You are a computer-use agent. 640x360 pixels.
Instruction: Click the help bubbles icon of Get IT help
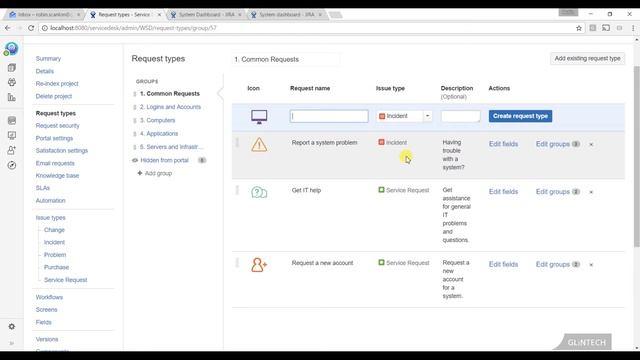(x=259, y=192)
